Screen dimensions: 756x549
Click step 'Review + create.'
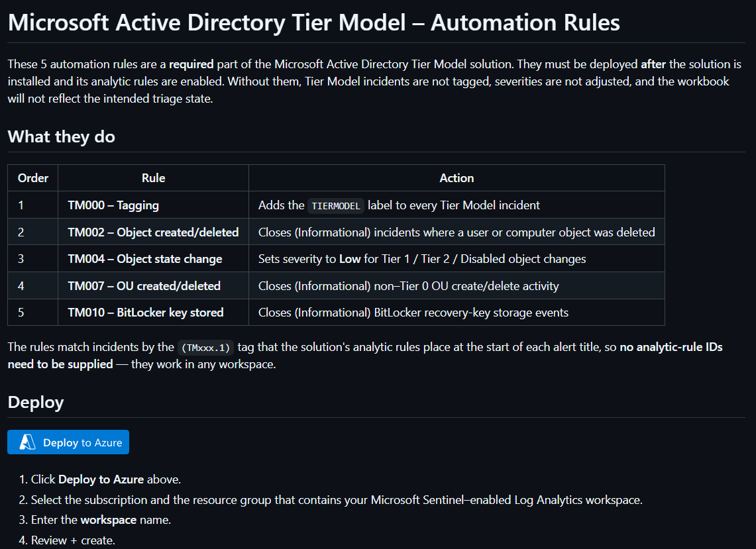tap(73, 540)
